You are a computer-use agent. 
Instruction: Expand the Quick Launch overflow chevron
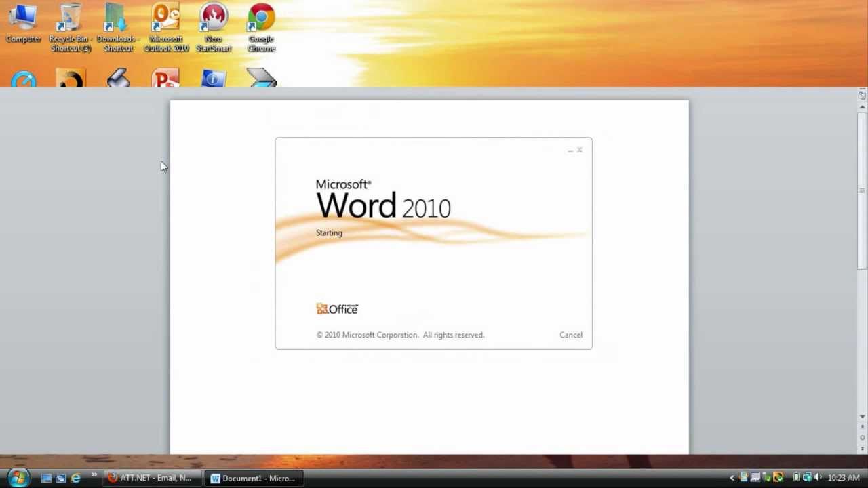[x=94, y=474]
